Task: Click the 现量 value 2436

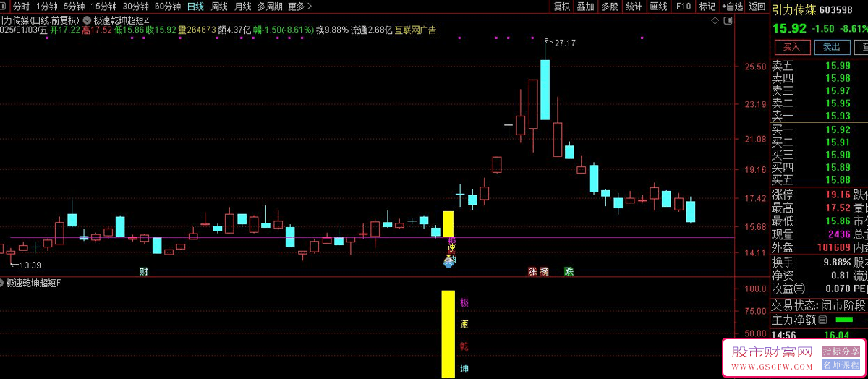Action: coord(839,234)
